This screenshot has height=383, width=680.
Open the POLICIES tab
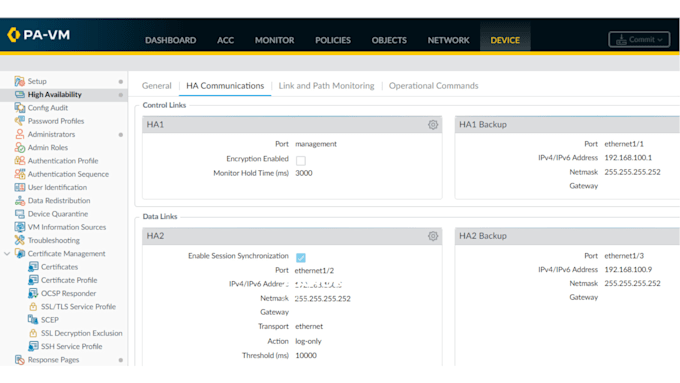point(333,40)
